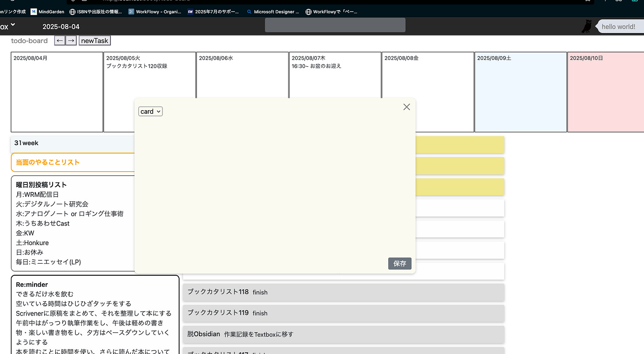Open the MindGarden bookmark
Screen dimensions: 644x354
pyautogui.click(x=48, y=12)
